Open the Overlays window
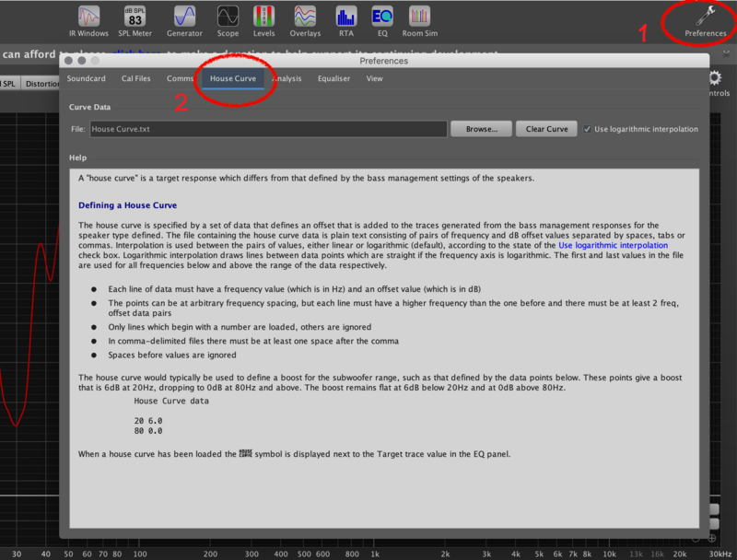Viewport: 737px width, 560px height. tap(305, 18)
